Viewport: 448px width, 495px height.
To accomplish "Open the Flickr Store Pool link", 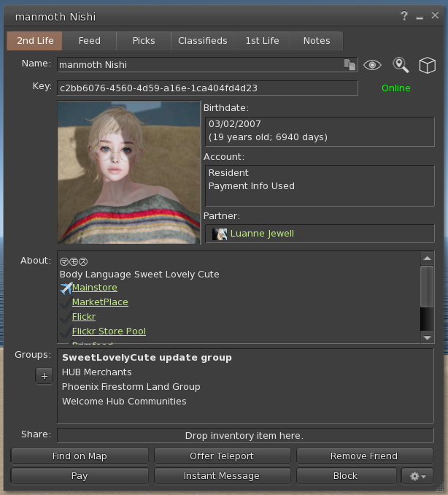I will (x=109, y=331).
